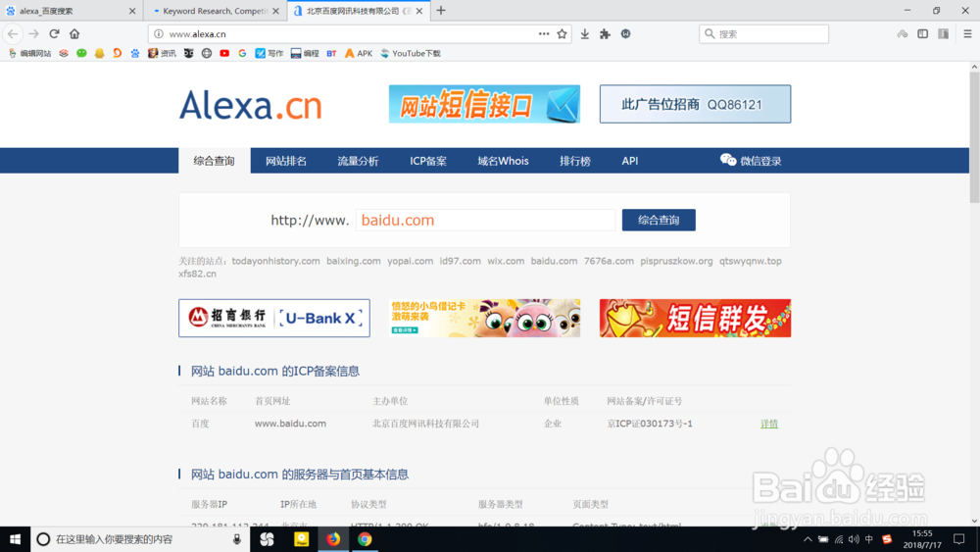Open followed site xfs82.cn

pyautogui.click(x=198, y=274)
